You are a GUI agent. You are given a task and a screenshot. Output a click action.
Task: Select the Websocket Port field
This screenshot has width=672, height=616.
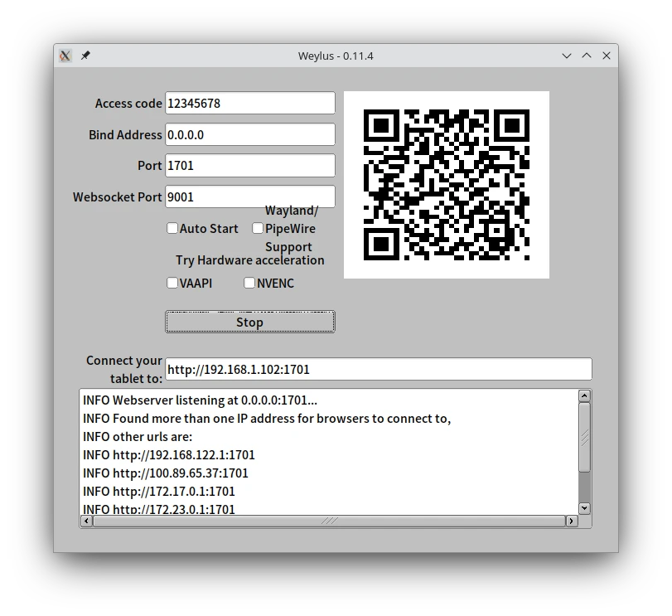(x=249, y=196)
